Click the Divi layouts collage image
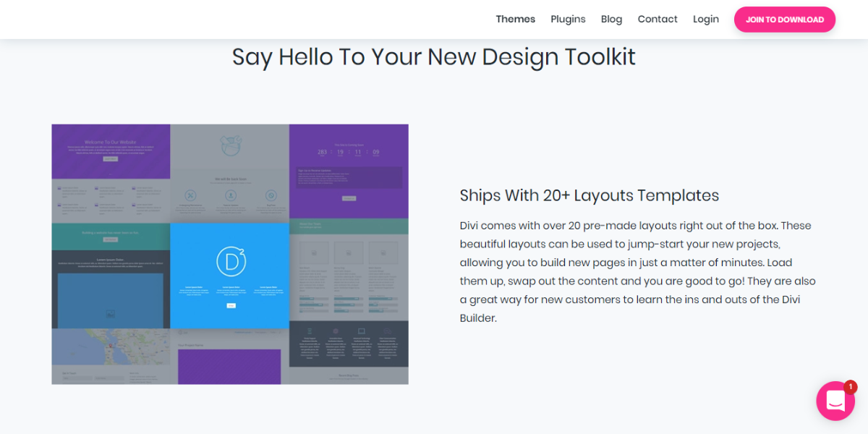868x434 pixels. coord(230,254)
